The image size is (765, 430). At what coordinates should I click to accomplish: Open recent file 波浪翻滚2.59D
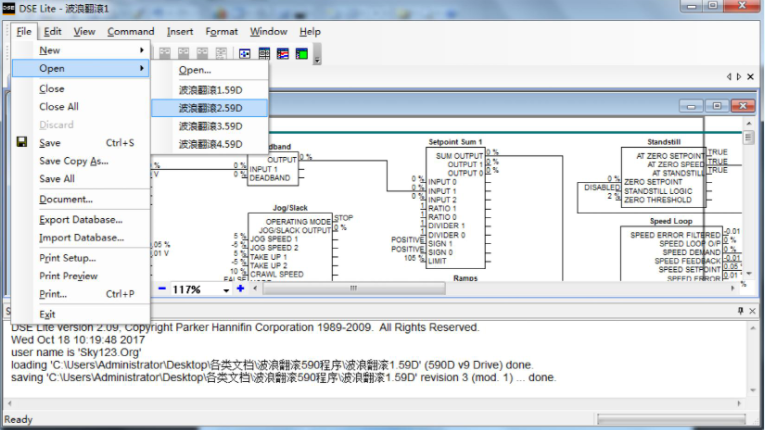point(209,107)
